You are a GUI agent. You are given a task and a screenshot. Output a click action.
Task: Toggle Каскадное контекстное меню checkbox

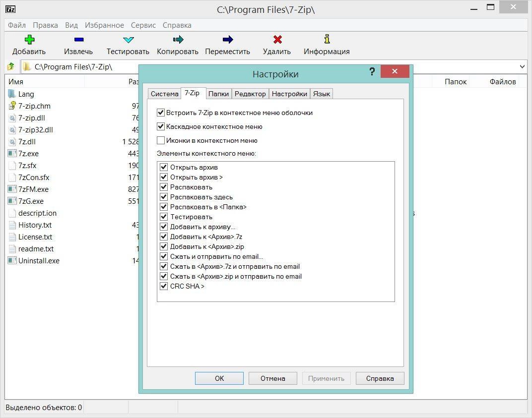coord(161,126)
